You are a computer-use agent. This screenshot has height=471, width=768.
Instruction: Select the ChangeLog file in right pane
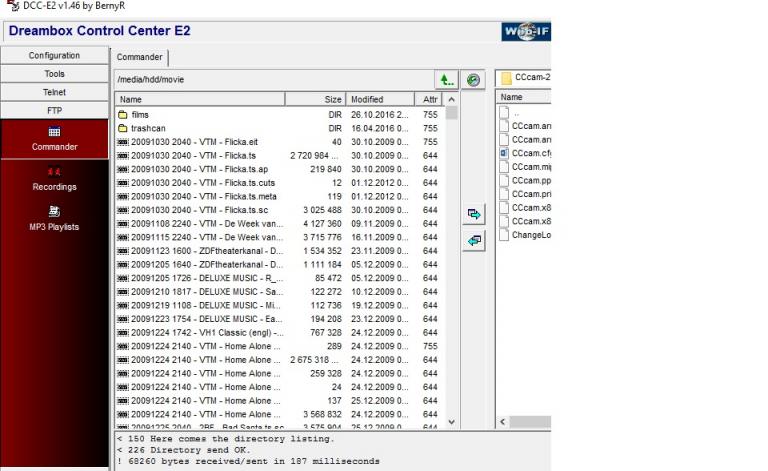pyautogui.click(x=530, y=235)
